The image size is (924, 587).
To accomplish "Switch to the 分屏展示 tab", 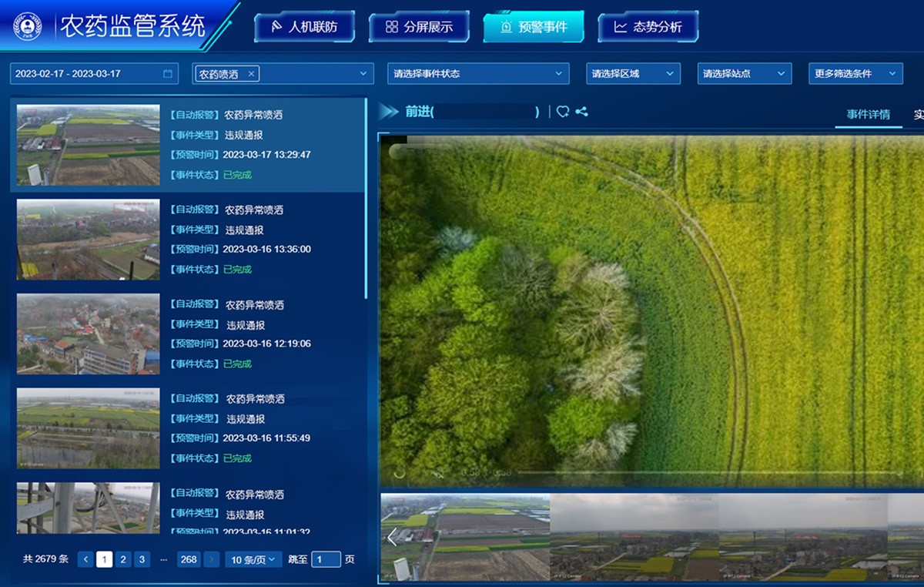I will [419, 27].
